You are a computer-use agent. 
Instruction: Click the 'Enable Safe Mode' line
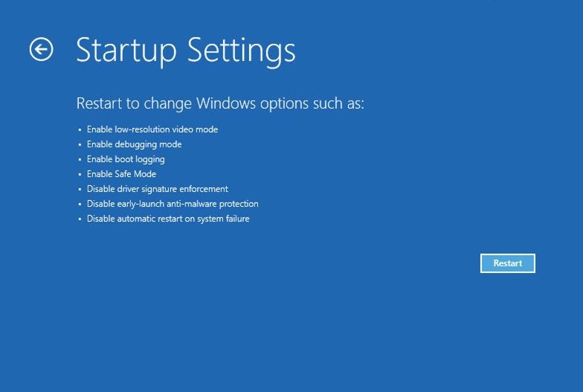(121, 174)
